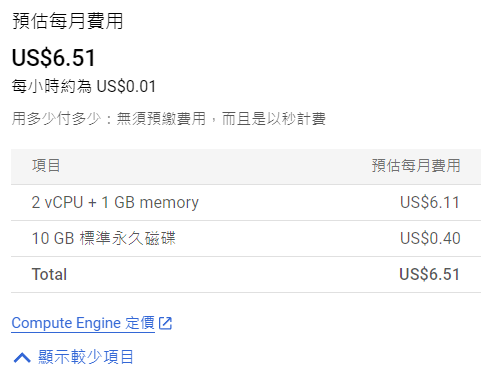Image resolution: width=492 pixels, height=376 pixels.
Task: Click the US$0.40 disk cost value
Action: point(430,238)
